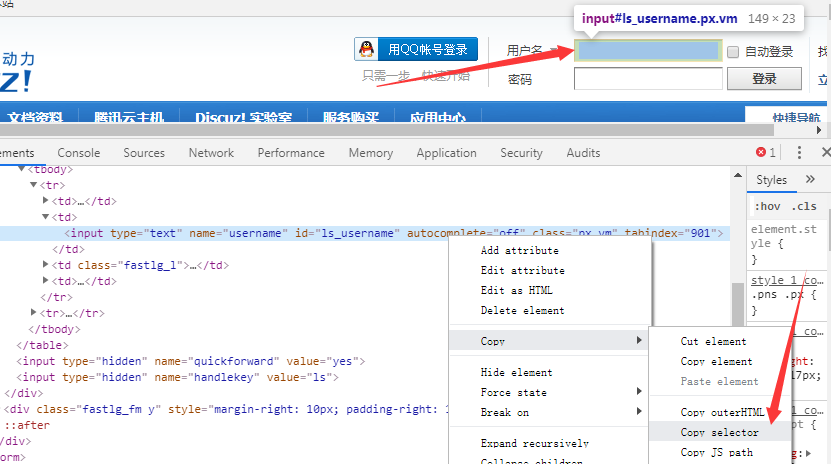This screenshot has width=831, height=464.
Task: Click the password input field
Action: 648,78
